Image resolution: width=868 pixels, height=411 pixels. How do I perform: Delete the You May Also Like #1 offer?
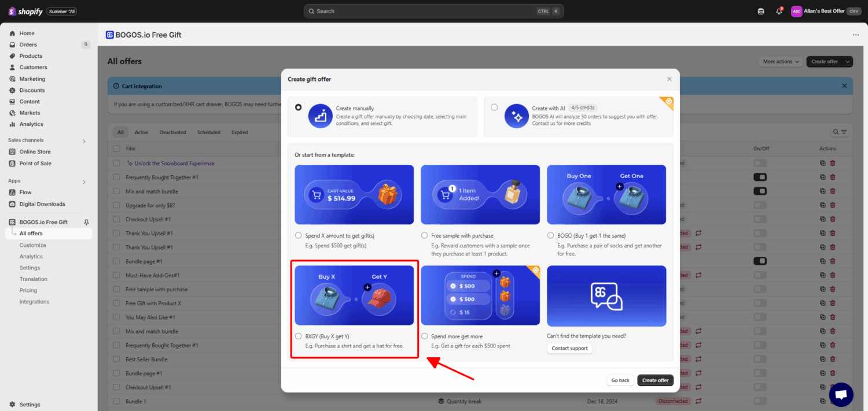click(833, 317)
